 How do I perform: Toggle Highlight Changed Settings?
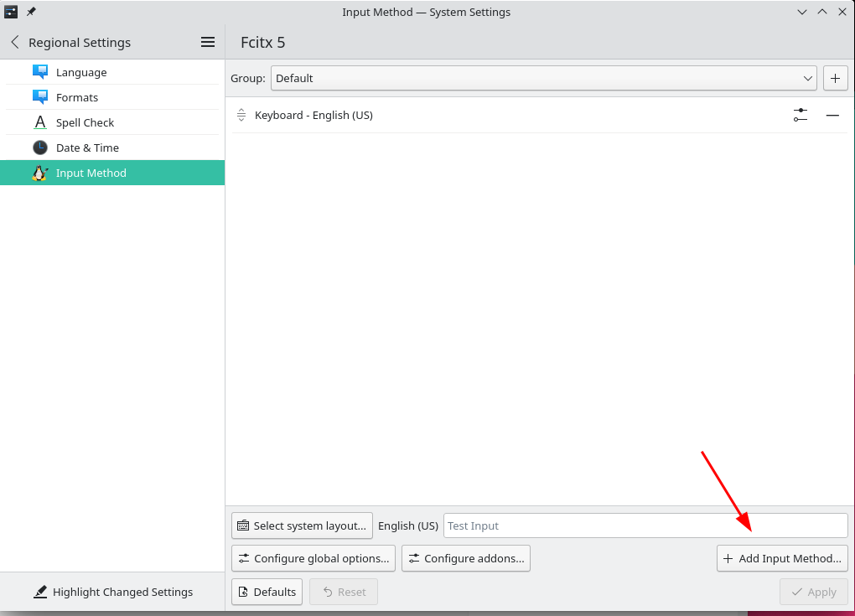[x=113, y=592]
